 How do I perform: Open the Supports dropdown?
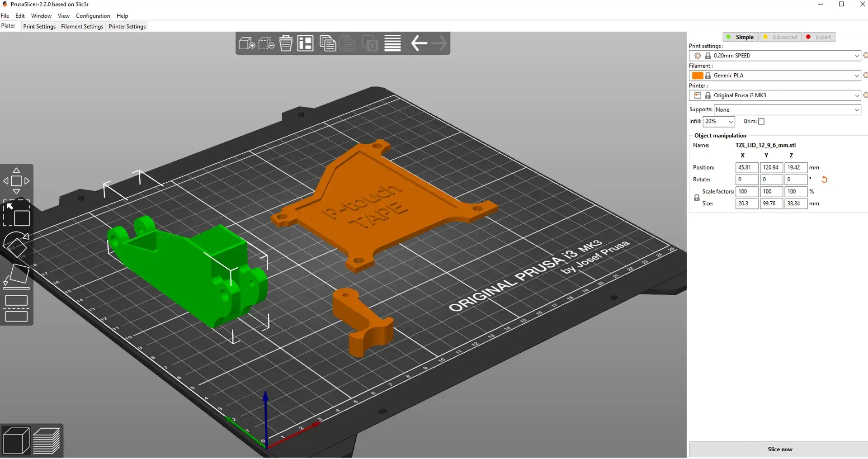[x=787, y=109]
